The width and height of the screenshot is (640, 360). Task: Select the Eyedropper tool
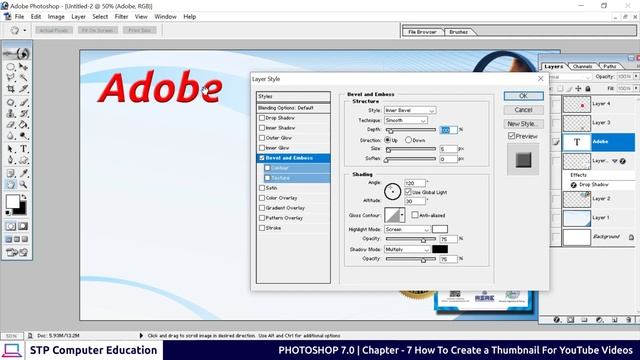point(23,173)
